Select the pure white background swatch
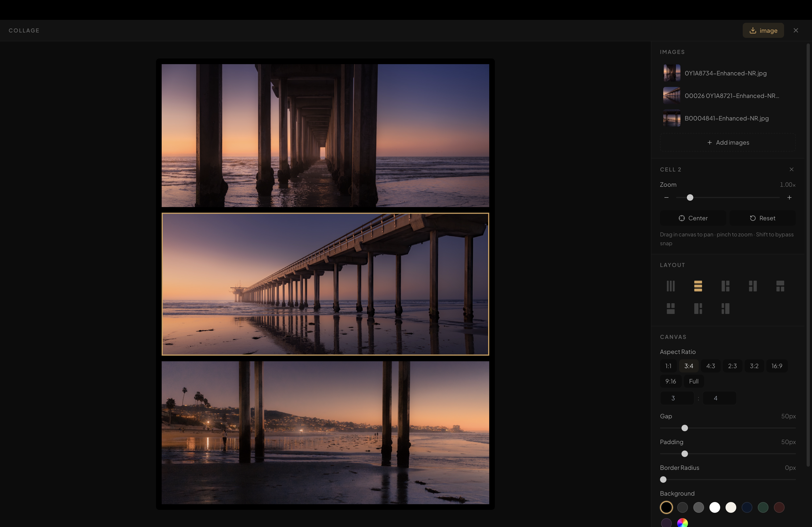The width and height of the screenshot is (812, 527). pos(715,507)
